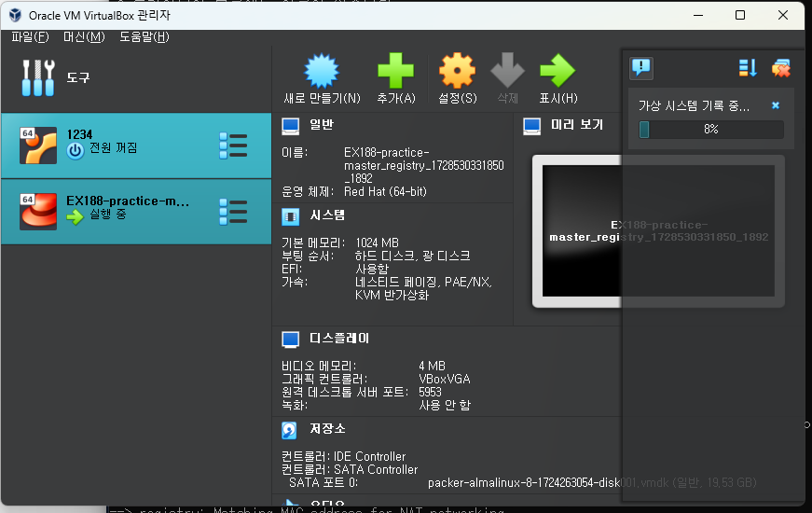Click the 컨트롤러: IDE Controller line

coord(344,456)
